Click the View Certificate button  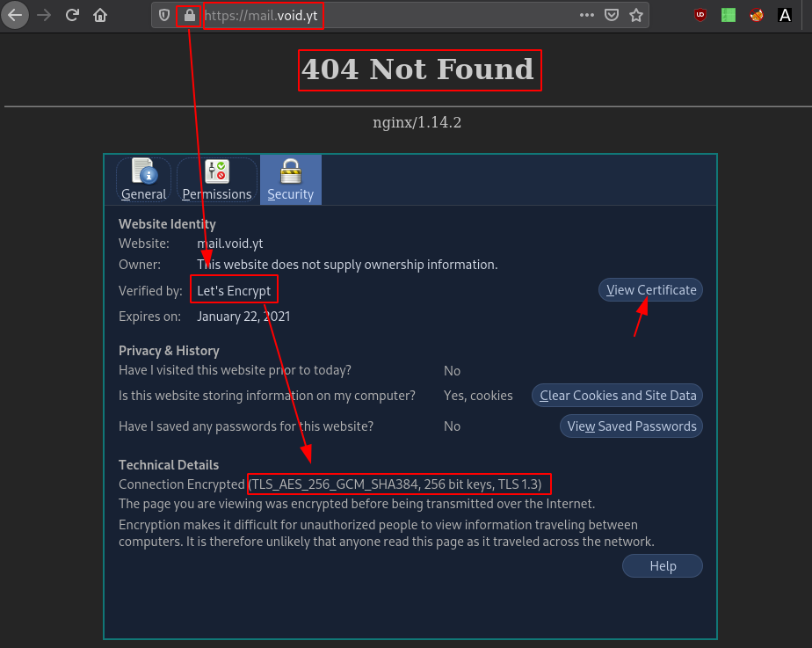tap(651, 290)
